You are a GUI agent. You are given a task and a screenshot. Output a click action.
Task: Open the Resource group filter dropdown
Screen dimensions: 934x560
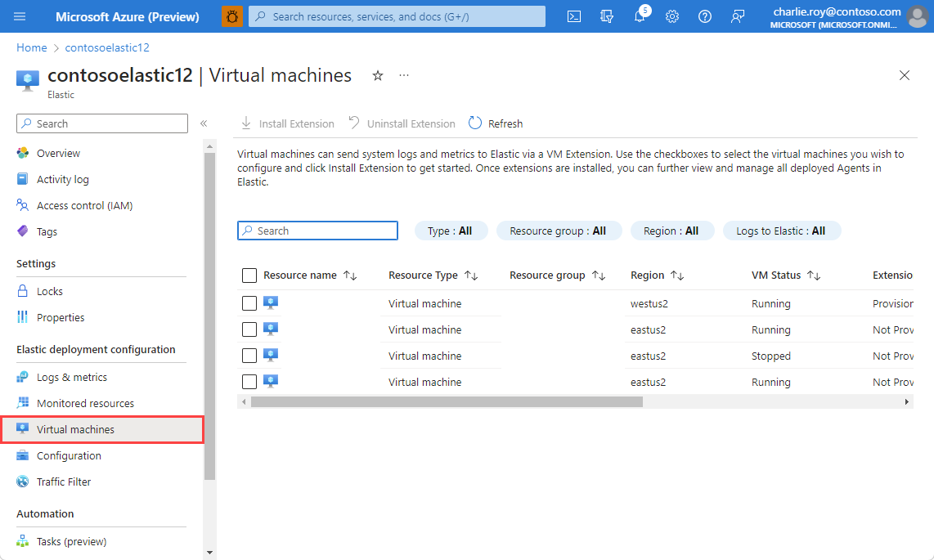point(558,231)
